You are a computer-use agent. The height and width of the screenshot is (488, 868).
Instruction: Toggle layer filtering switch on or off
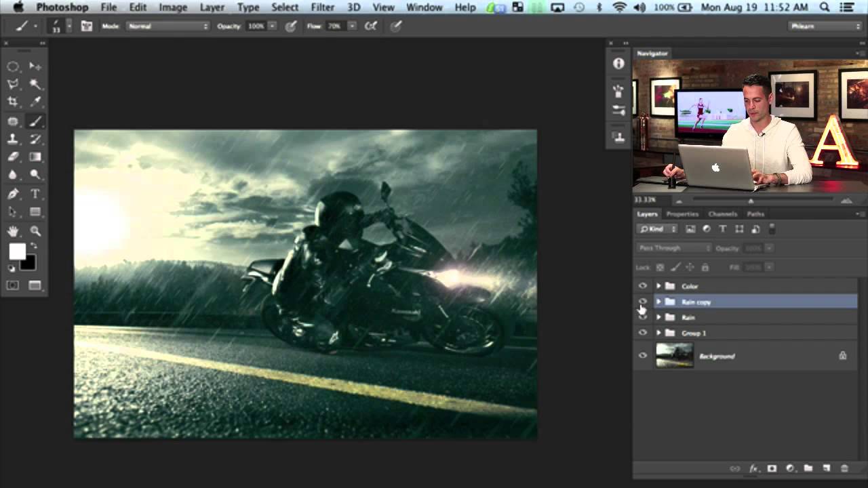pyautogui.click(x=772, y=229)
